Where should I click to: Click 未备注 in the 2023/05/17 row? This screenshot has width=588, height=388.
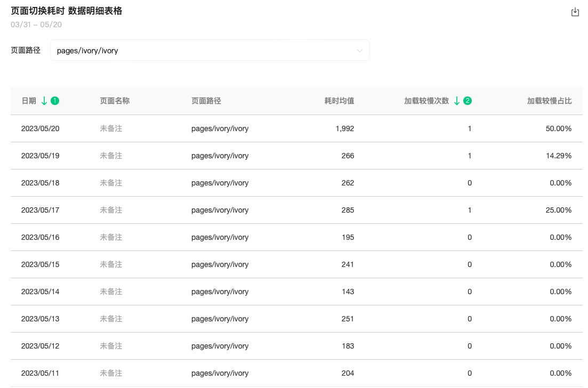coord(111,211)
